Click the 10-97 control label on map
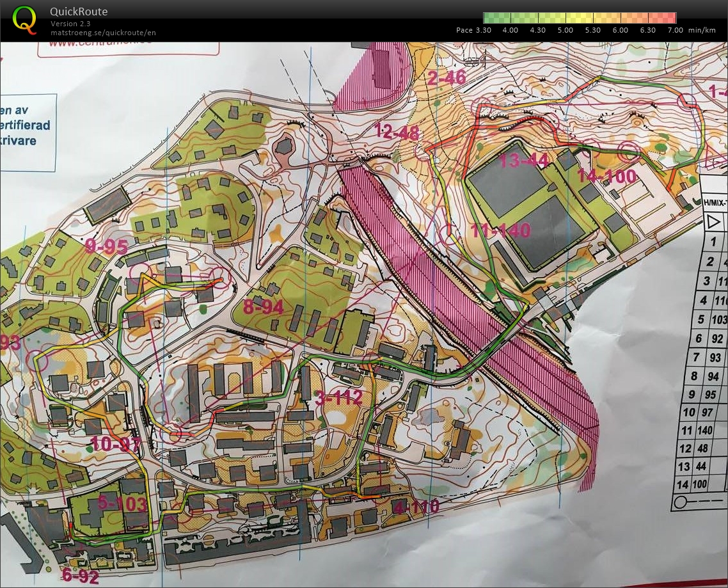Screen dimensions: 728x588 [x=116, y=444]
